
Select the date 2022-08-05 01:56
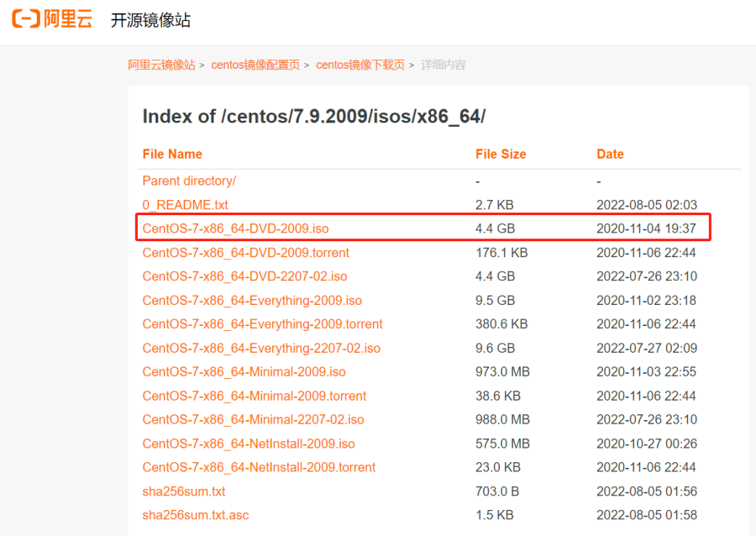point(647,491)
